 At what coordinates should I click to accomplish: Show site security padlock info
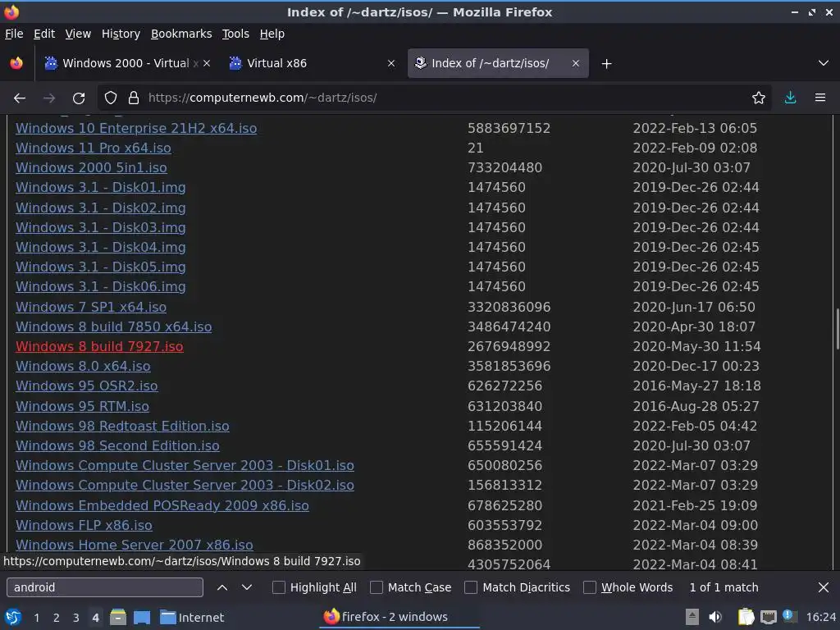[134, 98]
